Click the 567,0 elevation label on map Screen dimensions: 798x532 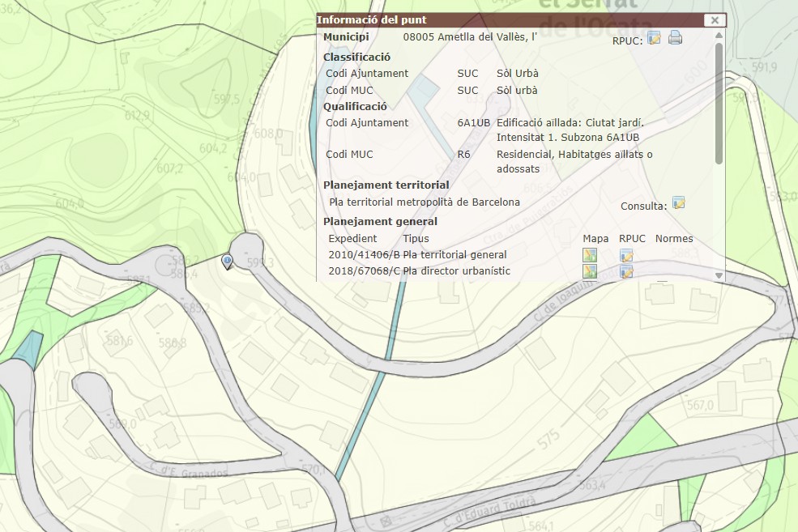point(699,406)
